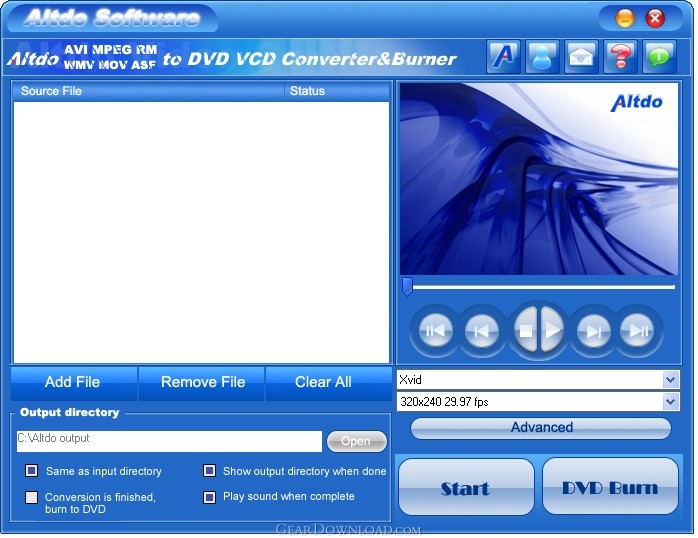The height and width of the screenshot is (538, 698).
Task: Click the Status column header
Action: 337,91
